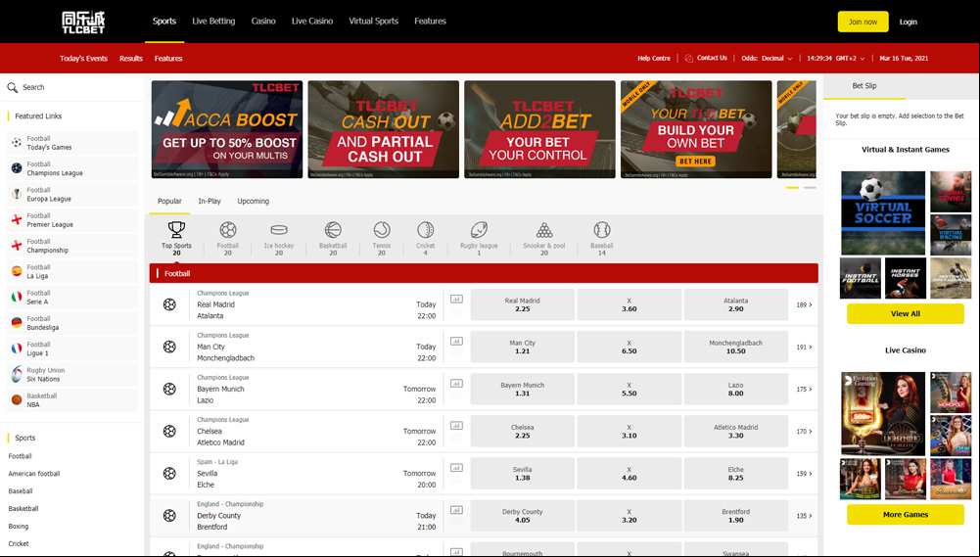The height and width of the screenshot is (557, 980).
Task: Open the Live Casino menu item
Action: (x=312, y=22)
